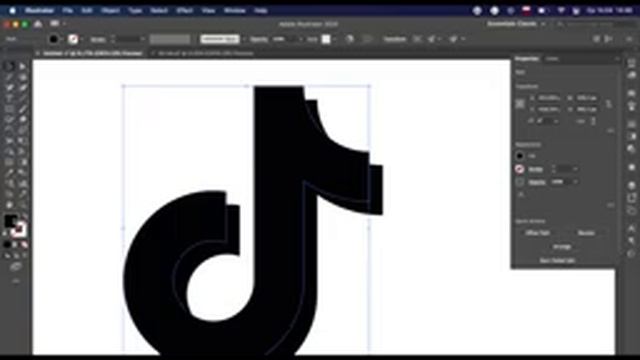Select the Gradient tool

(x=22, y=162)
